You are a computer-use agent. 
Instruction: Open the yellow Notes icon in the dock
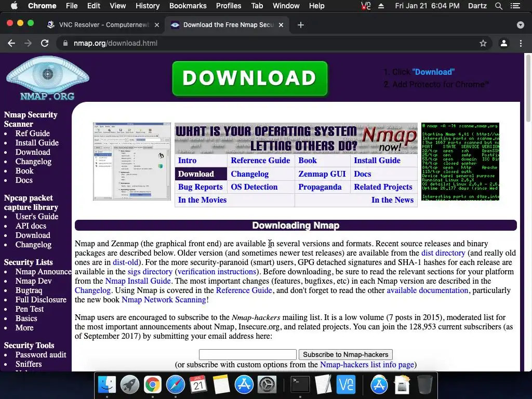(x=221, y=385)
